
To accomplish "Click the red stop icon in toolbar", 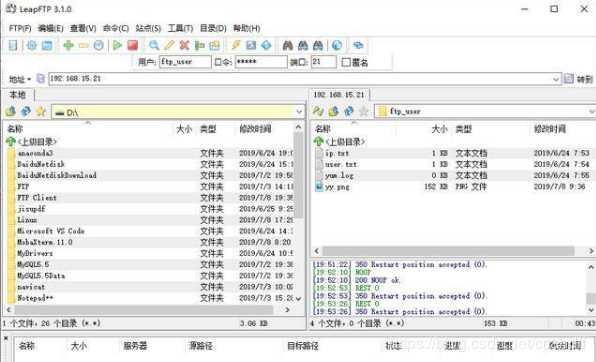I will pos(133,45).
